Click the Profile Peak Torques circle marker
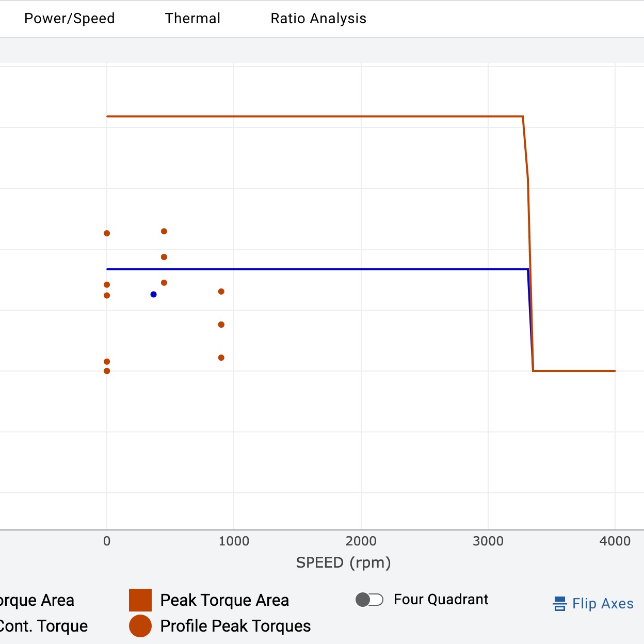 point(140,626)
